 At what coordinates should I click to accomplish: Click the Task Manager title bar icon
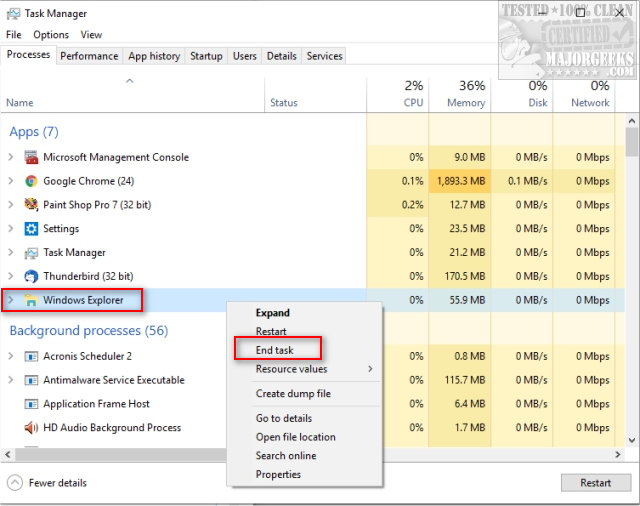point(13,13)
